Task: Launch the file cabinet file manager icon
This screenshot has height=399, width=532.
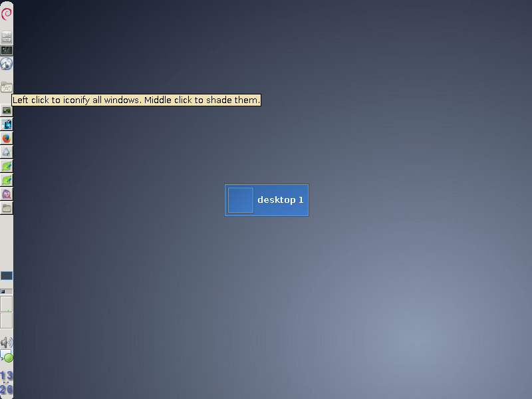Action: pos(7,37)
